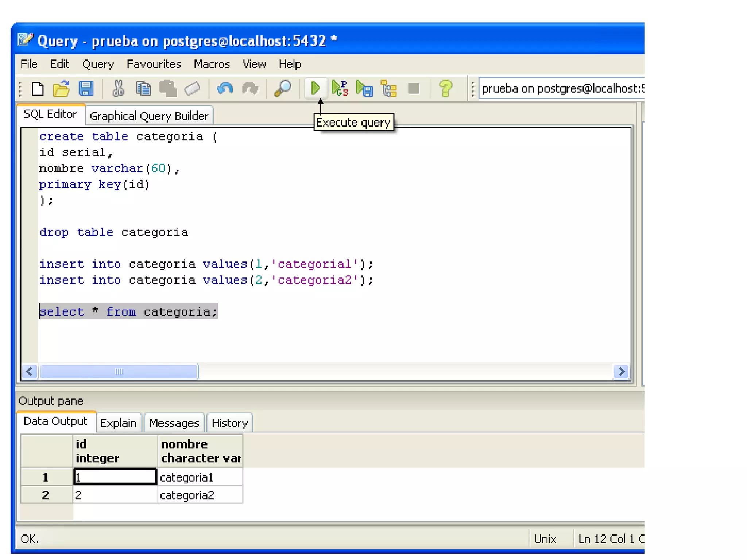The image size is (747, 560).
Task: Click the Undo arrow icon
Action: [x=224, y=89]
